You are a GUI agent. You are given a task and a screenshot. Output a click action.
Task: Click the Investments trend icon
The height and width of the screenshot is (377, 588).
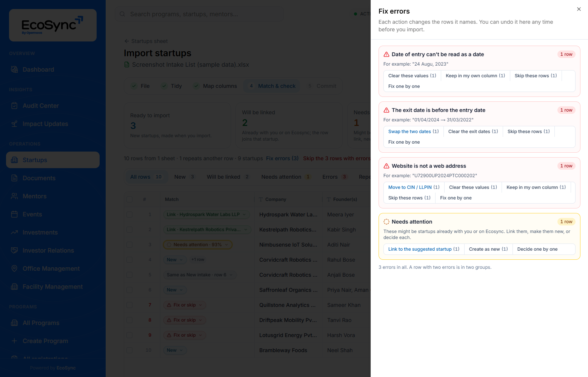coord(14,232)
